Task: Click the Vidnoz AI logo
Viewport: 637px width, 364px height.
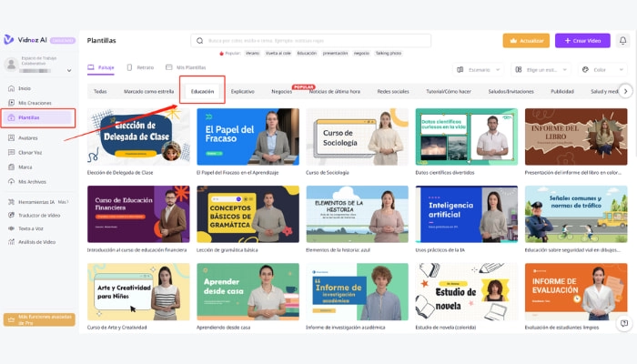Action: [26, 40]
